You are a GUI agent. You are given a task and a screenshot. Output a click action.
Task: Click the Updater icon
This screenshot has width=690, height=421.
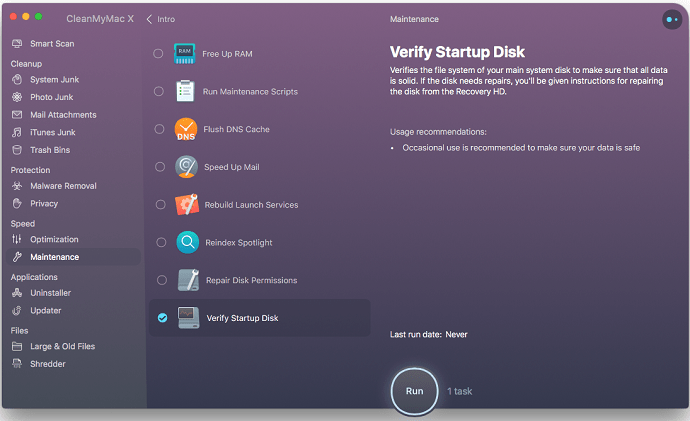pyautogui.click(x=17, y=311)
